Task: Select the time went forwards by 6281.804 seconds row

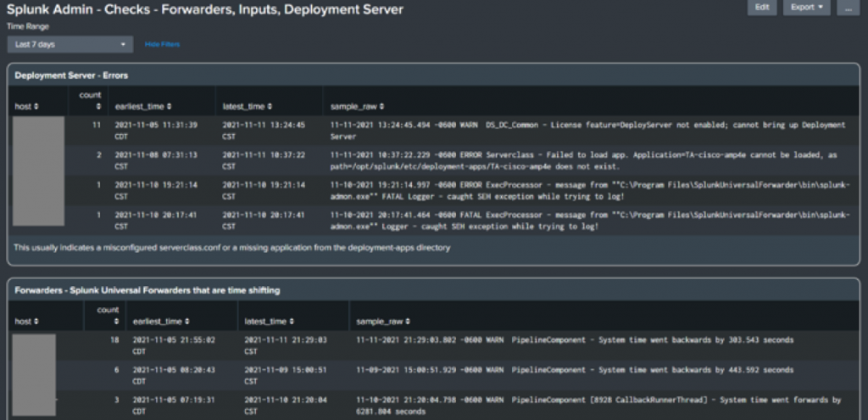Action: [x=433, y=406]
